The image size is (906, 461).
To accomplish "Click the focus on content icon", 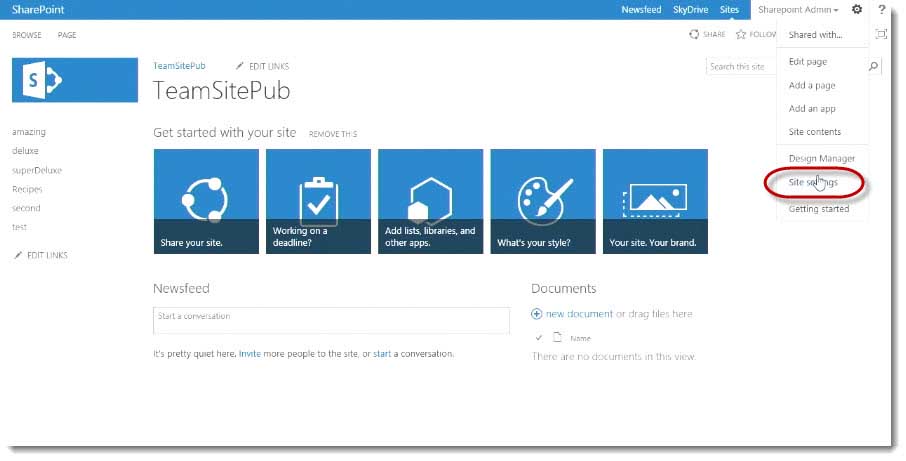I will click(881, 34).
